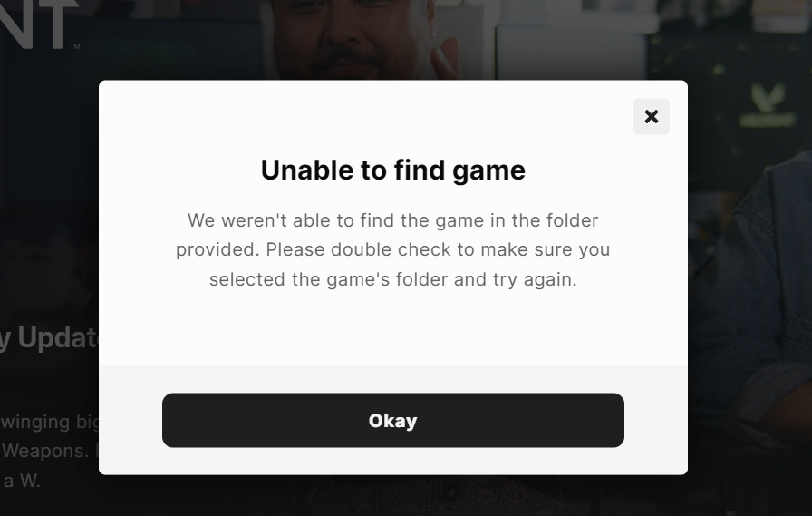Click the gray footer strip of the dialog
The image size is (812, 516).
click(393, 420)
